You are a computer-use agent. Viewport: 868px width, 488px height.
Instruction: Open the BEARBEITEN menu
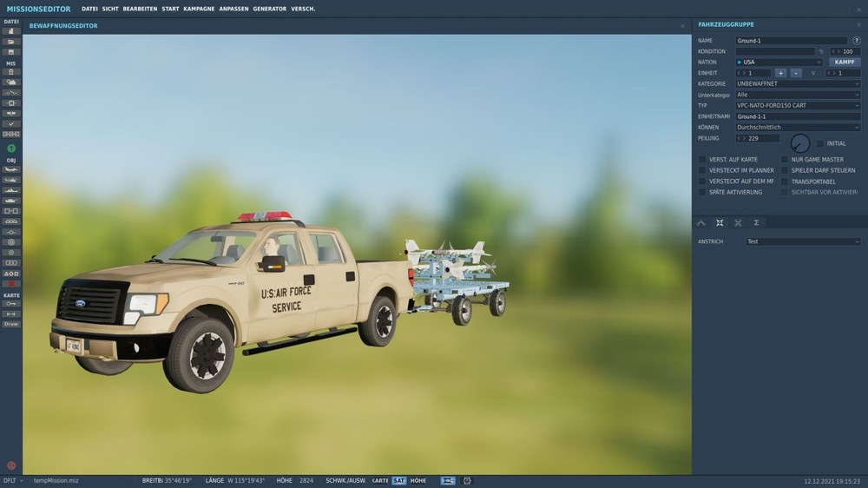pos(140,9)
